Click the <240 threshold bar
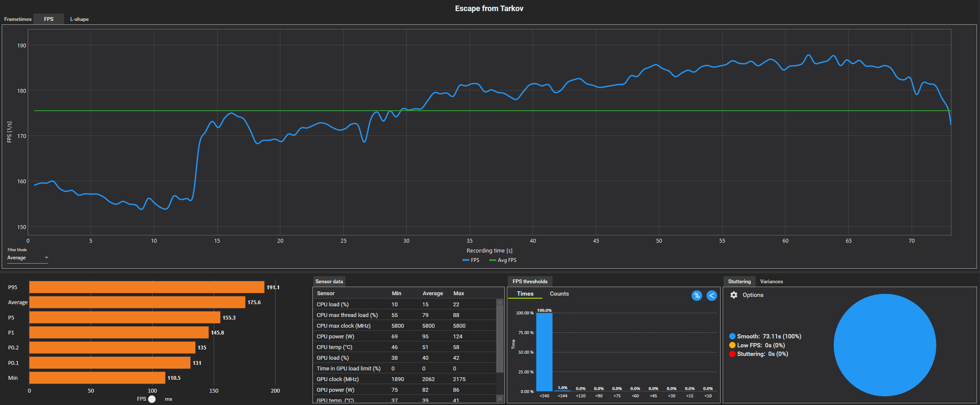Image resolution: width=980 pixels, height=405 pixels. click(x=544, y=352)
